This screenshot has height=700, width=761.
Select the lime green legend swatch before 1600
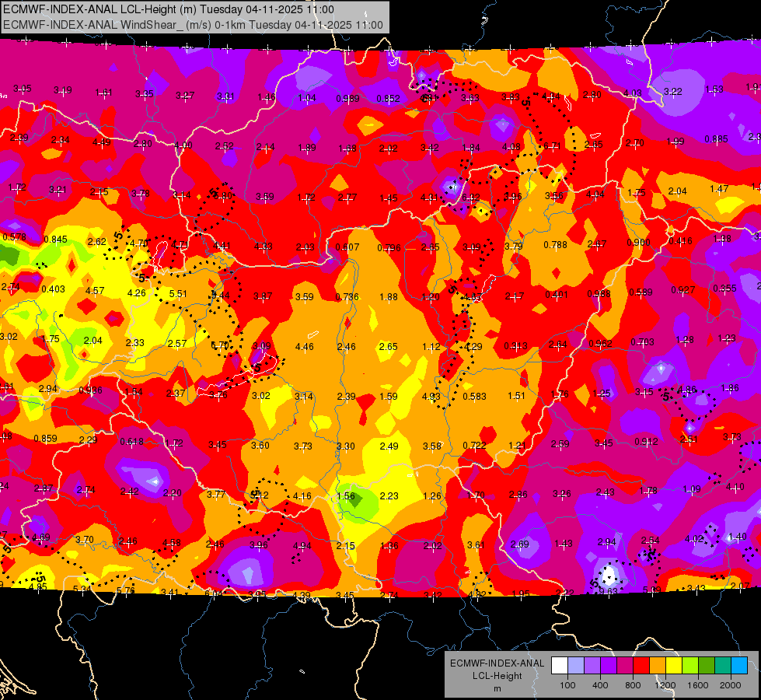tap(690, 666)
